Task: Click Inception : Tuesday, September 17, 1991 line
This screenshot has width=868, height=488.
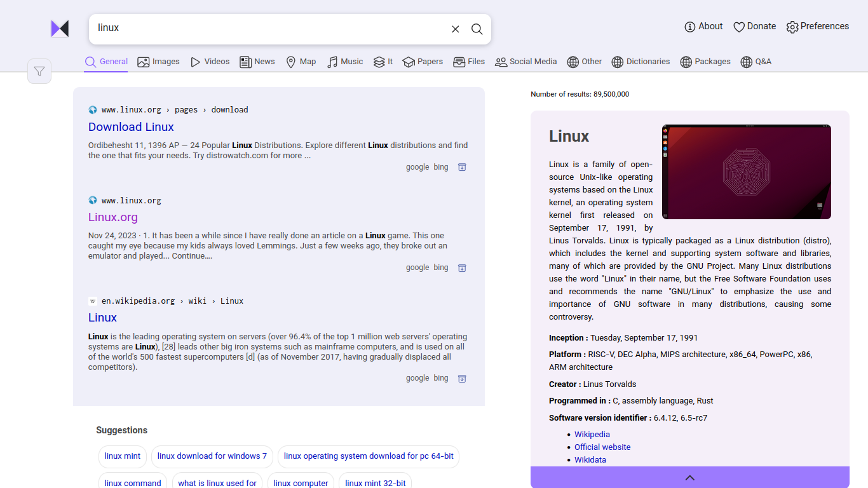Action: (623, 338)
